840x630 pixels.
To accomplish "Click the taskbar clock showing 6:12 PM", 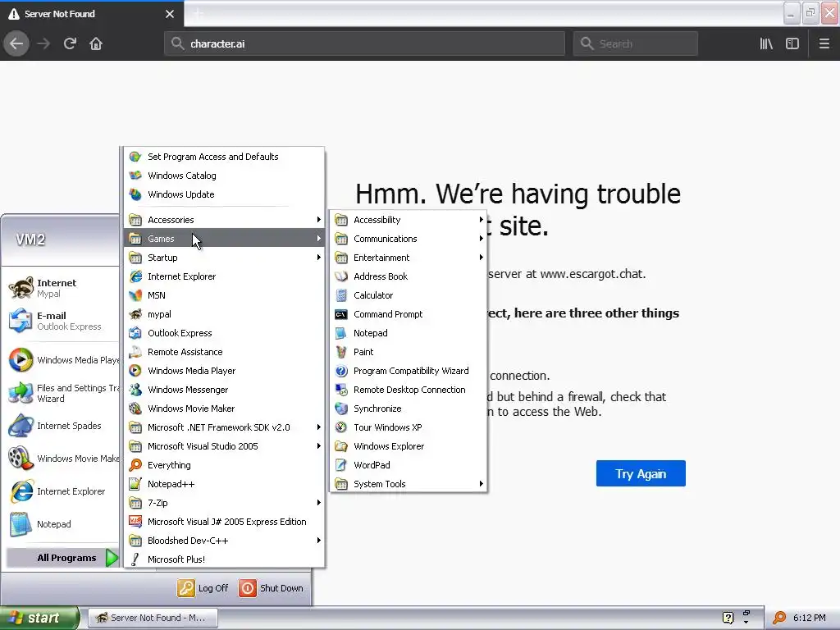I will (x=810, y=618).
